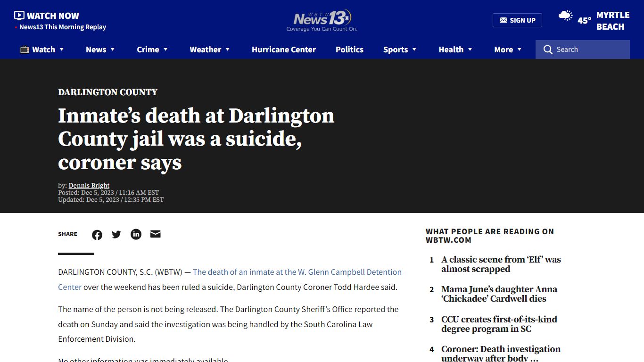Open the Darlington County category link
This screenshot has width=644, height=362.
coord(107,92)
